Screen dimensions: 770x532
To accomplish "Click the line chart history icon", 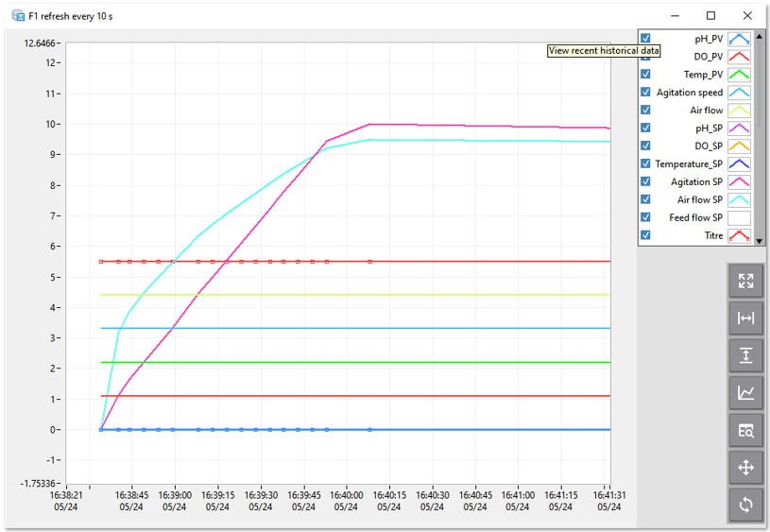I will (x=745, y=392).
